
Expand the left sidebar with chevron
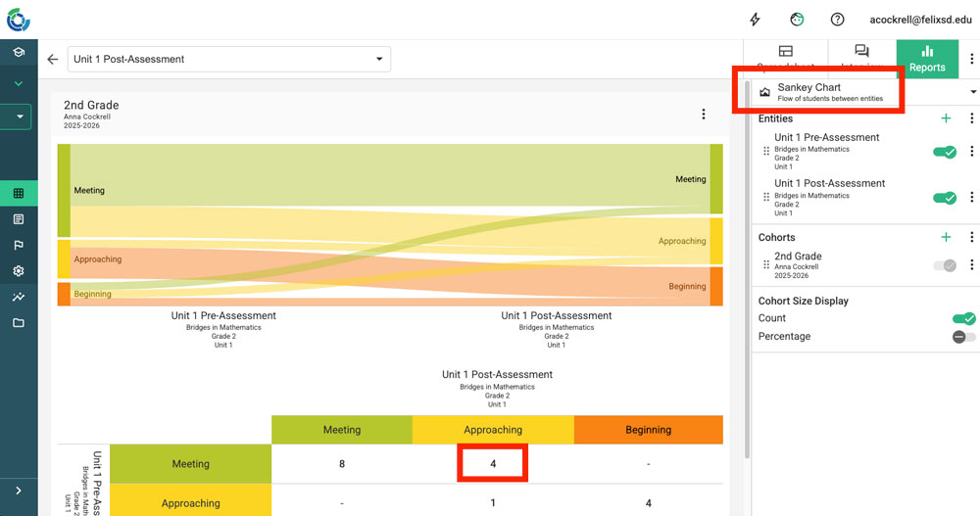point(18,491)
